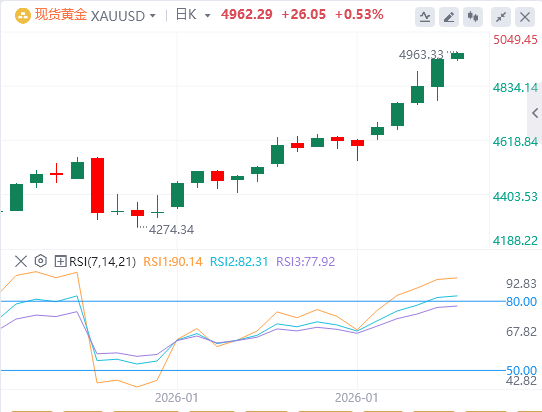Open the 日K timeframe dropdown

click(x=193, y=15)
